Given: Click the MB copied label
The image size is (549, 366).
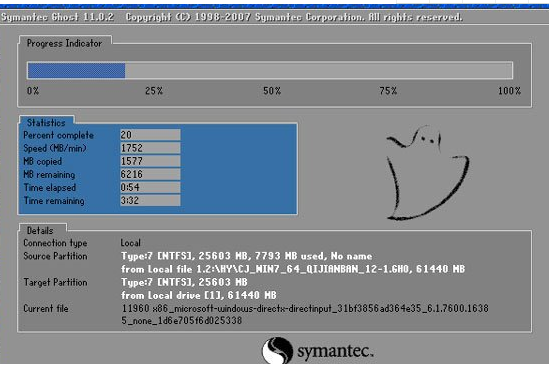Looking at the screenshot, I should [x=42, y=161].
